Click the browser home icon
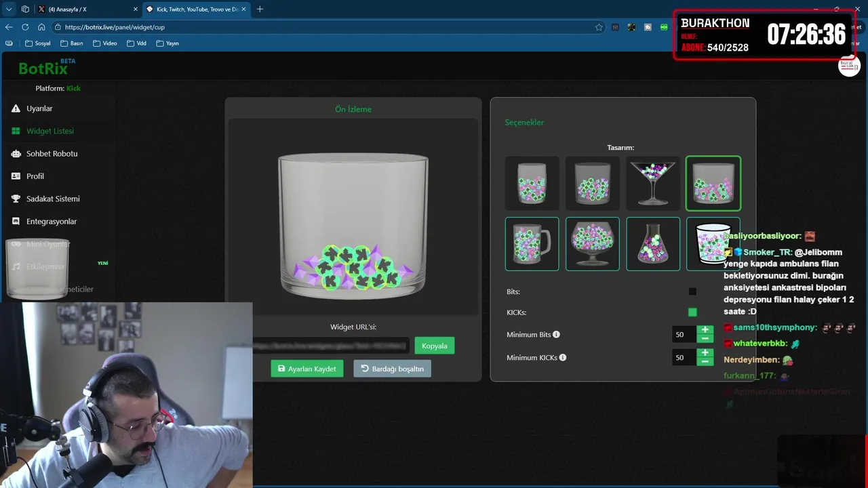The width and height of the screenshot is (868, 488). [41, 27]
